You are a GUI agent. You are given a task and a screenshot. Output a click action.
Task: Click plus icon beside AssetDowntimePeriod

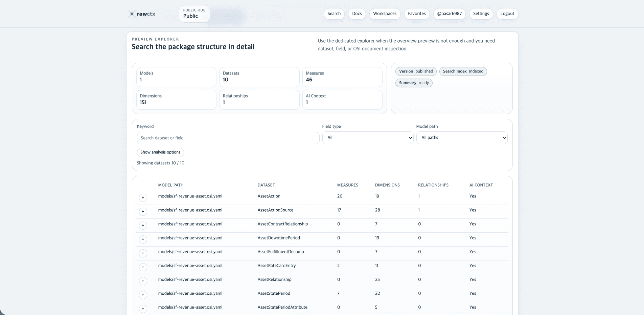[x=143, y=239]
